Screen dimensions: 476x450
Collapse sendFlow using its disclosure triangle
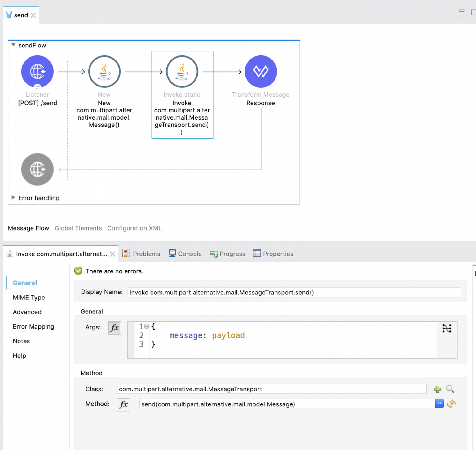point(13,45)
